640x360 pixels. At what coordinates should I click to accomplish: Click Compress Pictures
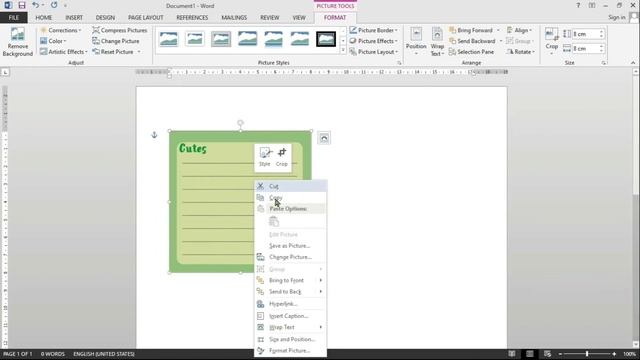[120, 30]
